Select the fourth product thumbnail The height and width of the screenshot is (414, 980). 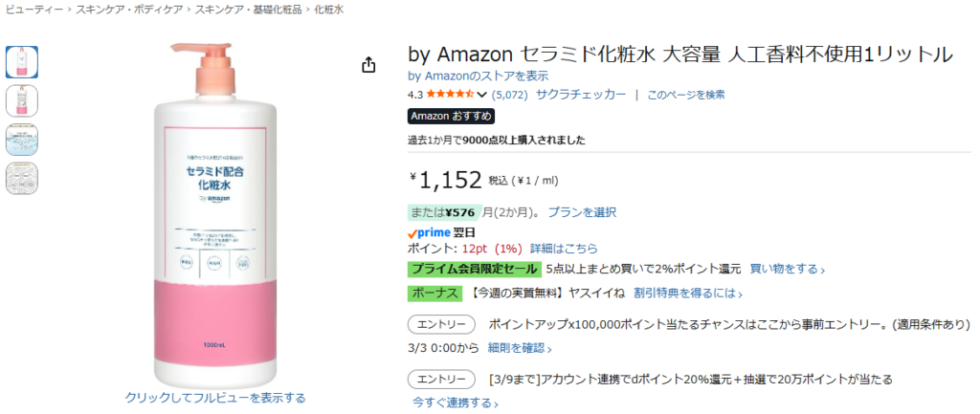[x=22, y=178]
